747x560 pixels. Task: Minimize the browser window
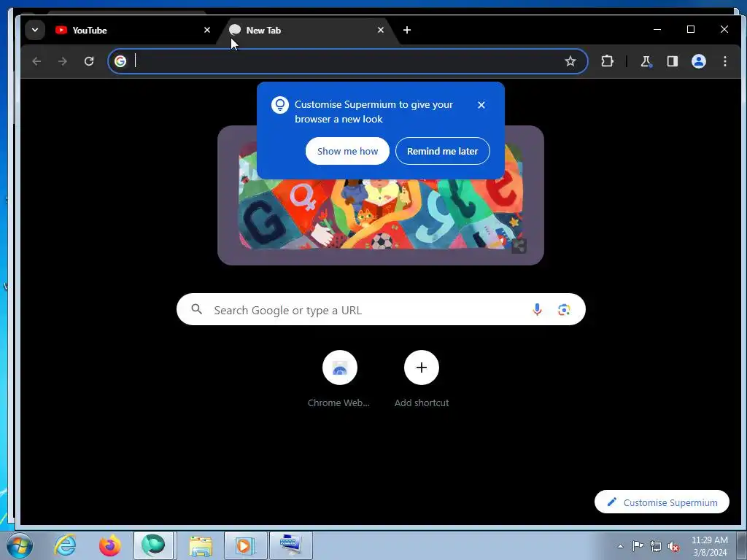click(657, 29)
